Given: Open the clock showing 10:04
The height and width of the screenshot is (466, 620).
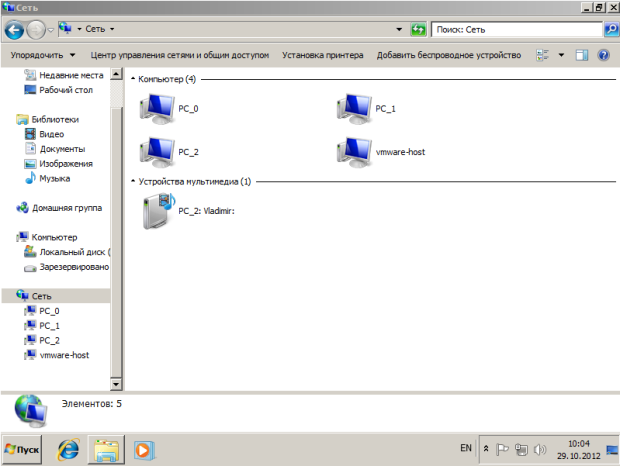Looking at the screenshot, I should (x=579, y=449).
